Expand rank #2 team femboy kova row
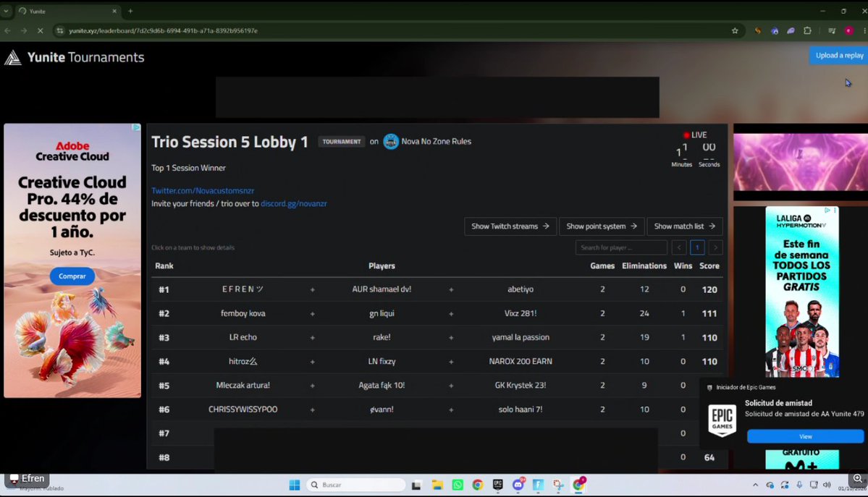This screenshot has height=497, width=868. pos(437,313)
